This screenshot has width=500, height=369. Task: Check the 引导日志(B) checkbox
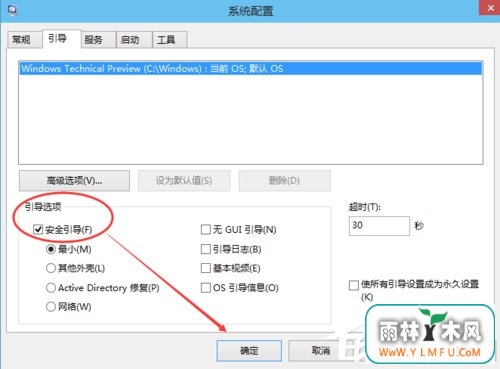206,249
